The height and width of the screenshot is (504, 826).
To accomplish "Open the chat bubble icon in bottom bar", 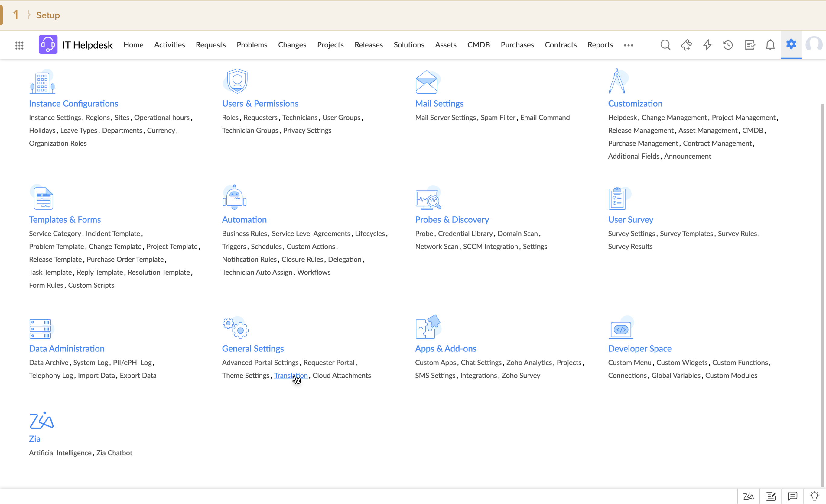I will pos(792,496).
